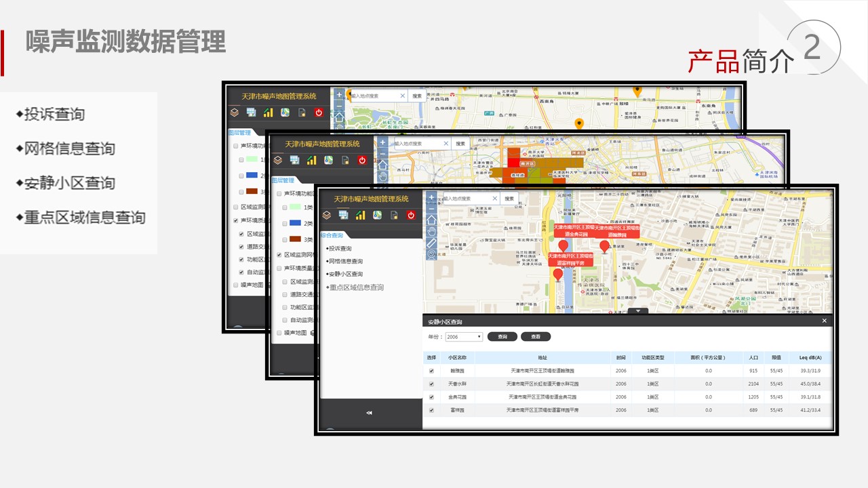The image size is (868, 488).
Task: Collapse the front sidebar with the double-arrow button
Action: pos(369,412)
